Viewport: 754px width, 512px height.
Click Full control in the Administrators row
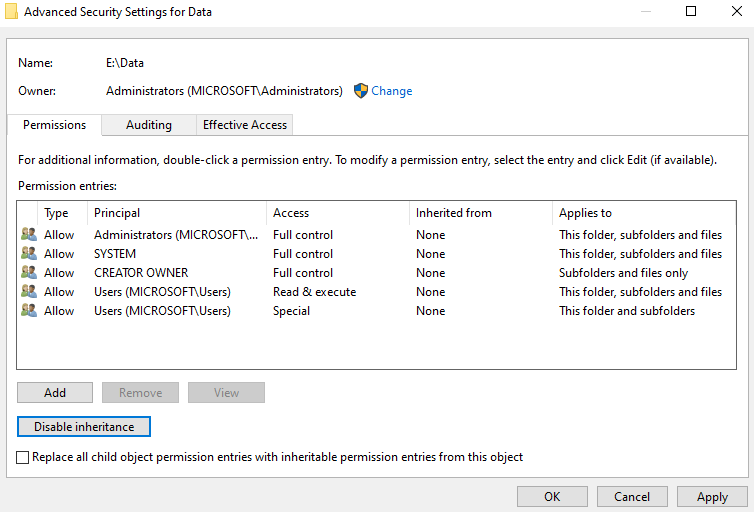pos(303,235)
